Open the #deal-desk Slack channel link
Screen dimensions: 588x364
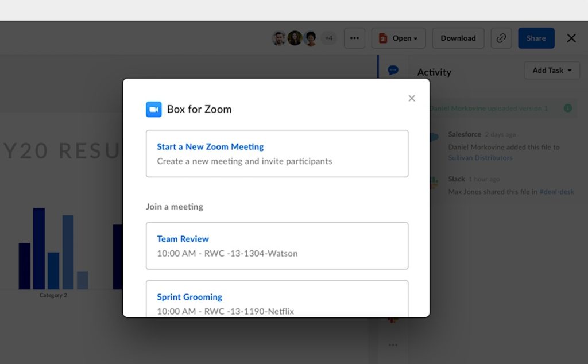pos(556,192)
